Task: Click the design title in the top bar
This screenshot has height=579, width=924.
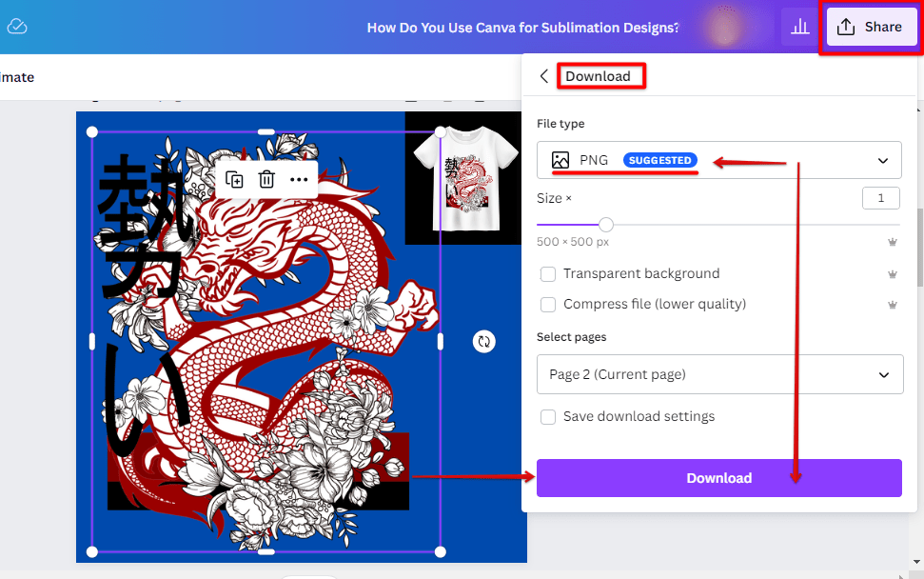Action: point(522,27)
